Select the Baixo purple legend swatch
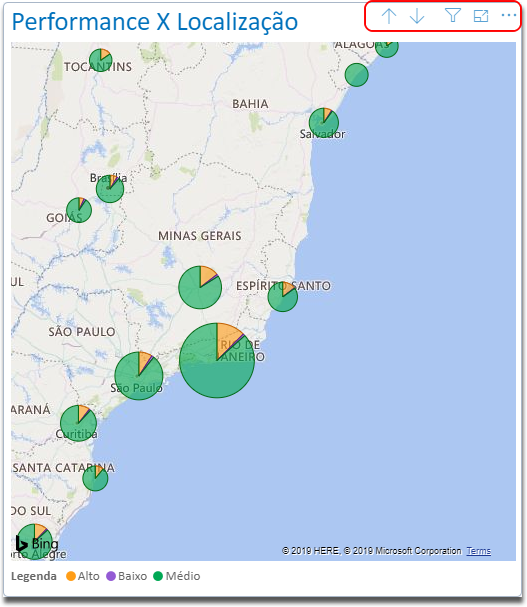 point(111,576)
